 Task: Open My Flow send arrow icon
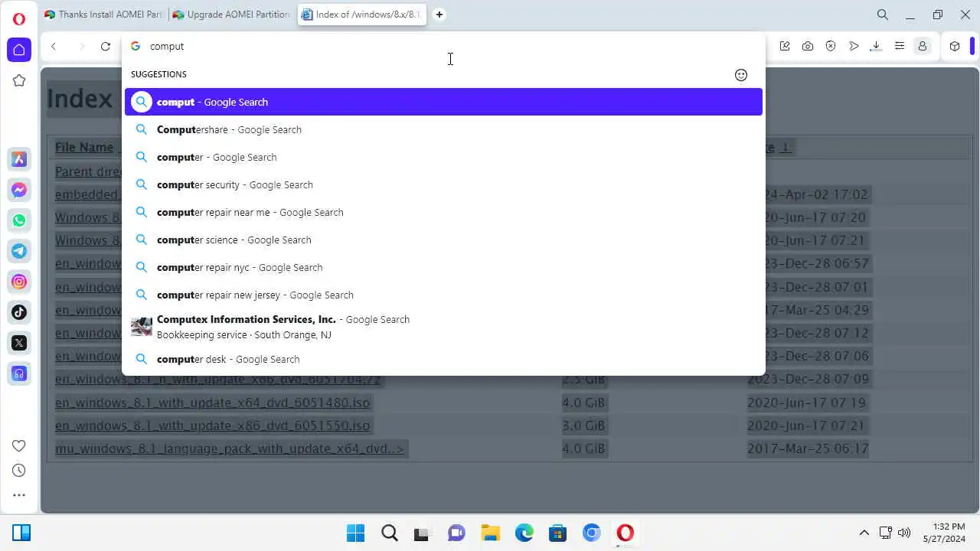point(854,47)
